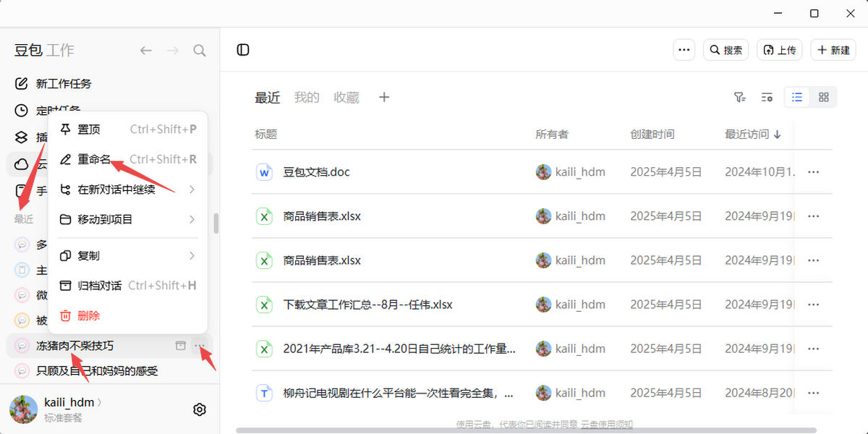Click the 上传 button
Screen dimensions: 868x434
(780, 50)
